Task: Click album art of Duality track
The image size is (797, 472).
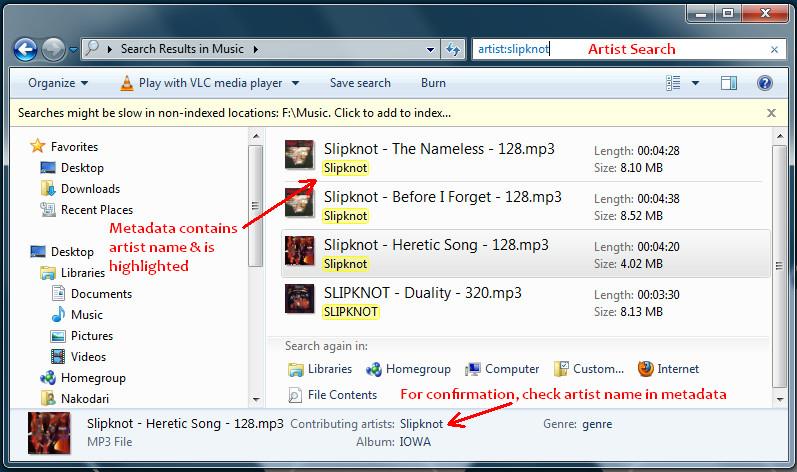Action: pos(299,298)
